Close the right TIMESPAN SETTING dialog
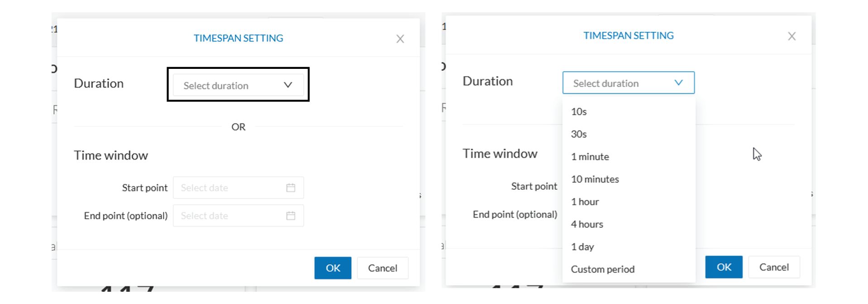The height and width of the screenshot is (304, 868). click(x=792, y=36)
